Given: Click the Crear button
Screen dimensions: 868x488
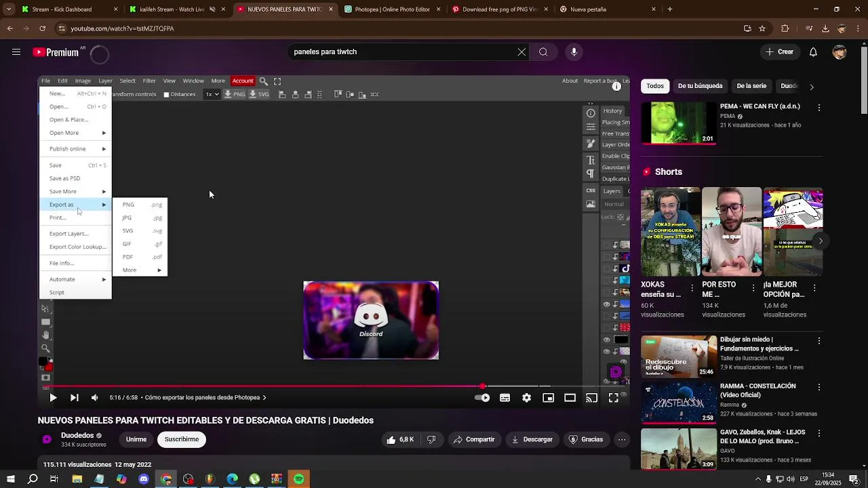Looking at the screenshot, I should [x=779, y=52].
